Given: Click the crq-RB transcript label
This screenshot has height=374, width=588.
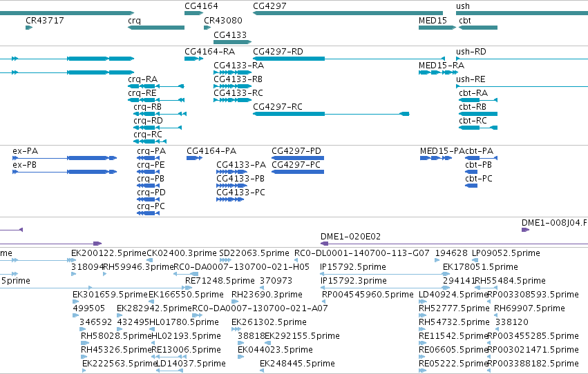Looking at the screenshot, I should (148, 107).
